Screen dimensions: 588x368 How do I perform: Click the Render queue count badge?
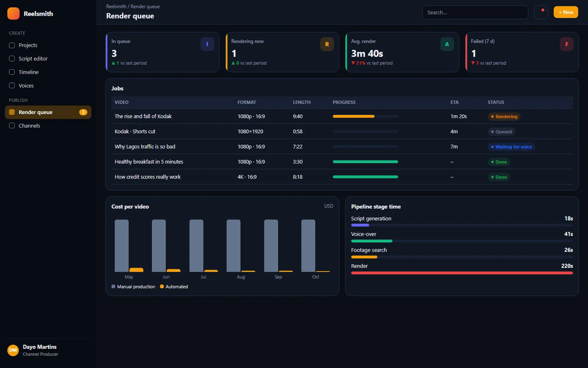83,112
